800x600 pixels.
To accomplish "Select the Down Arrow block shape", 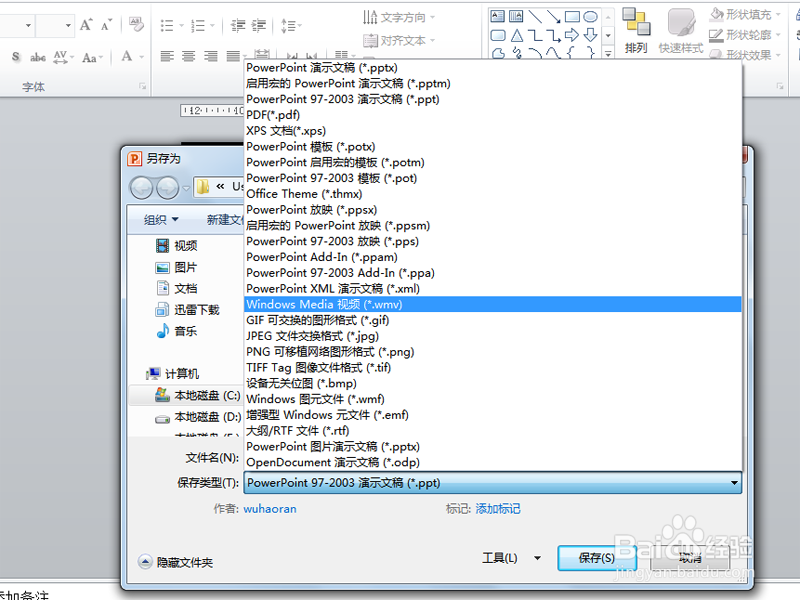I will pos(590,35).
